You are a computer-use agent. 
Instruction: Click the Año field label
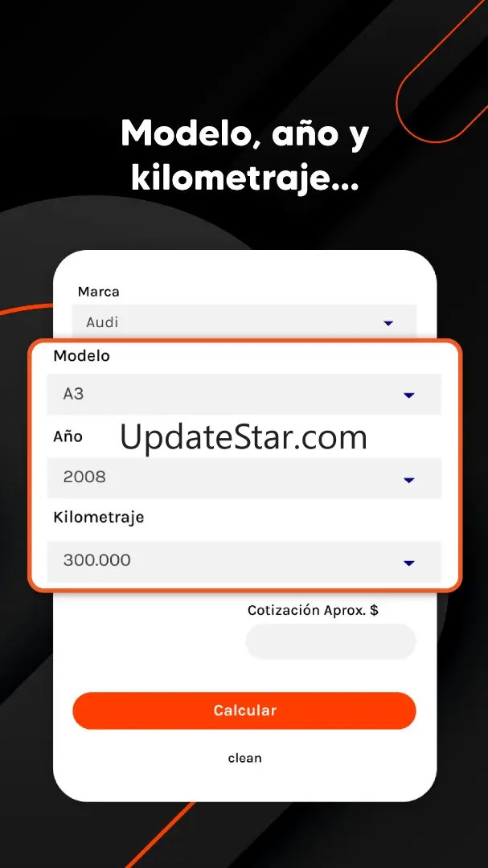pos(68,436)
